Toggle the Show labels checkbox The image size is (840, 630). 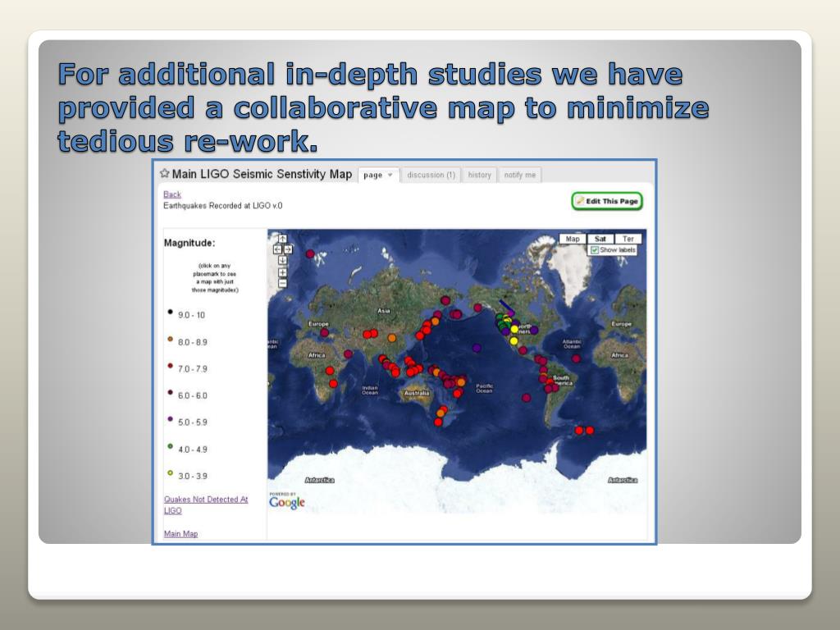point(594,250)
